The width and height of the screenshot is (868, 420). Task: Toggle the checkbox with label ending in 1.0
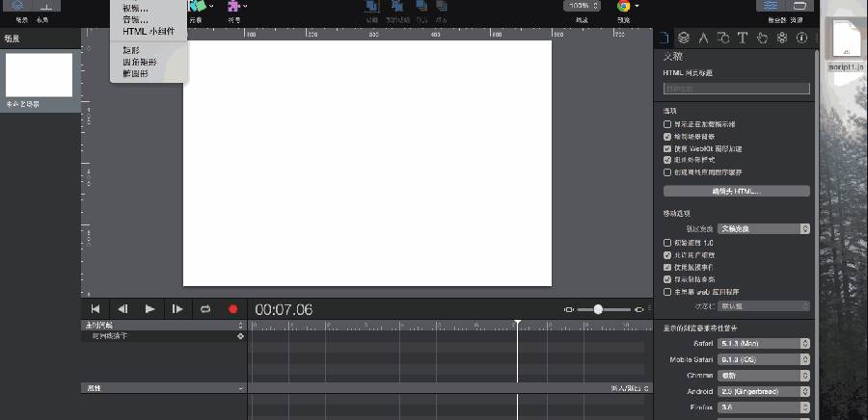(667, 243)
